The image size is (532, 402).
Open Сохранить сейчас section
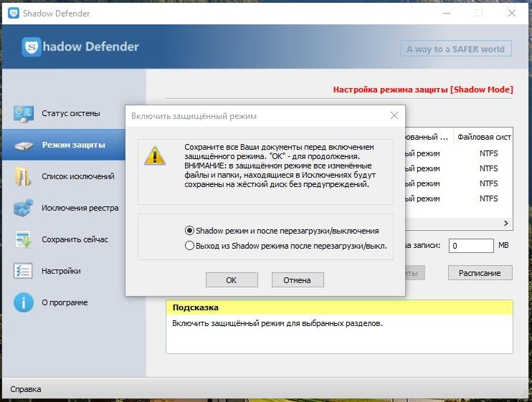pos(75,239)
